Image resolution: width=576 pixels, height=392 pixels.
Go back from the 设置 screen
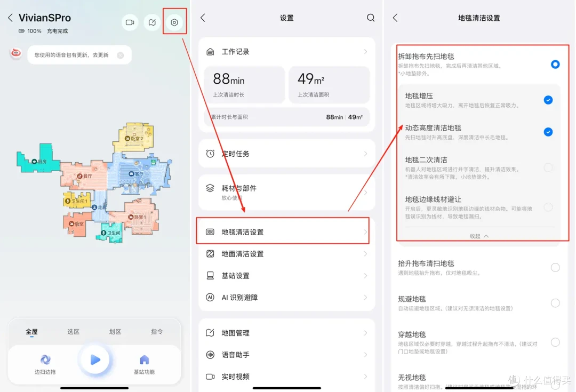pyautogui.click(x=203, y=18)
